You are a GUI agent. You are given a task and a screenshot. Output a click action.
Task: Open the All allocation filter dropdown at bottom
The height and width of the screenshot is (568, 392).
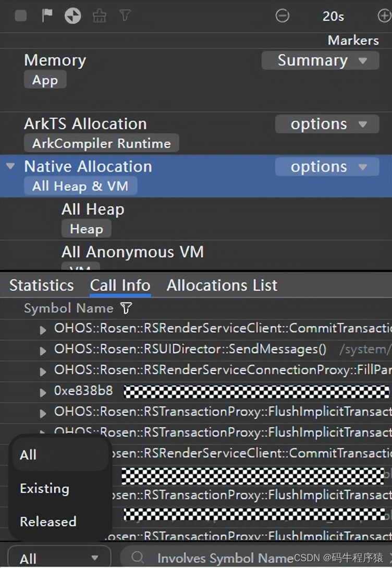tap(59, 558)
